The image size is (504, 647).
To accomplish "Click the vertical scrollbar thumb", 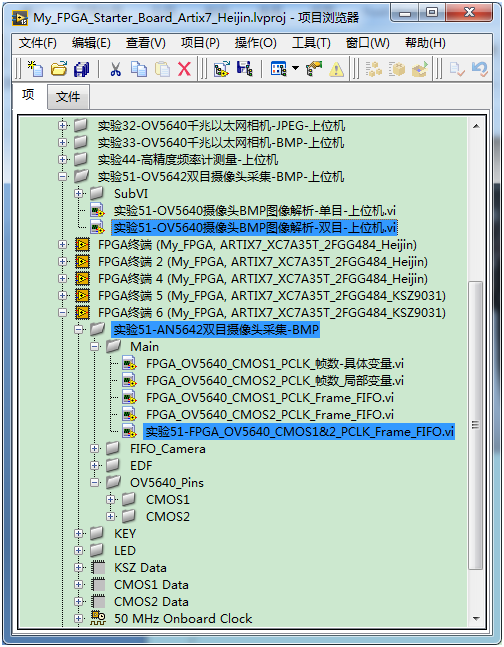I will pos(476,425).
